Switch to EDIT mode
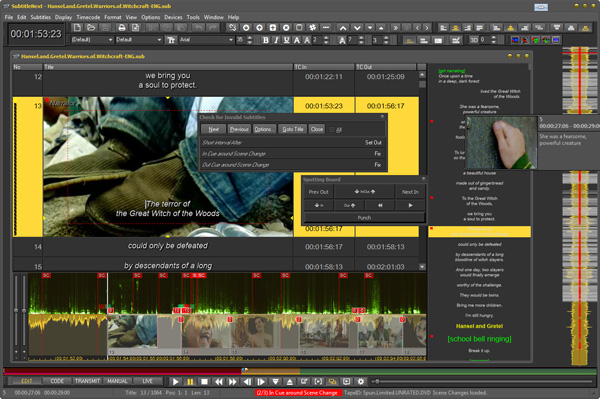The width and height of the screenshot is (600, 399). [26, 381]
